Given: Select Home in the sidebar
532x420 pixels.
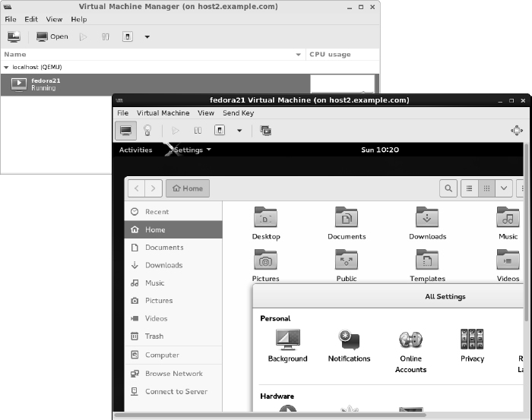Looking at the screenshot, I should pyautogui.click(x=173, y=229).
